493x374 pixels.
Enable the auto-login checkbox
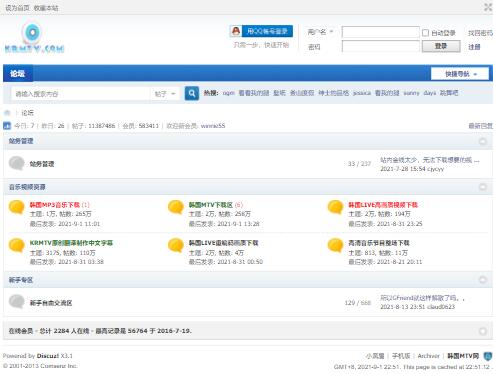tap(425, 33)
